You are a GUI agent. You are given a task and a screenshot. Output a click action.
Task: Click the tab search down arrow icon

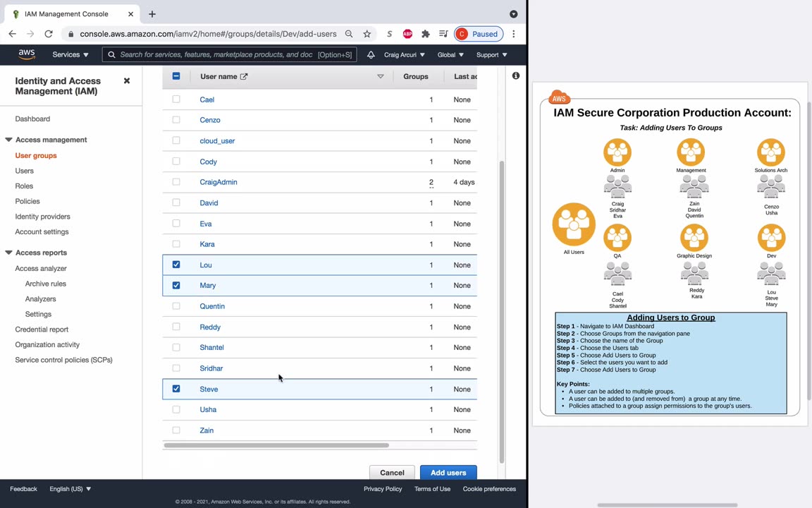pos(514,14)
